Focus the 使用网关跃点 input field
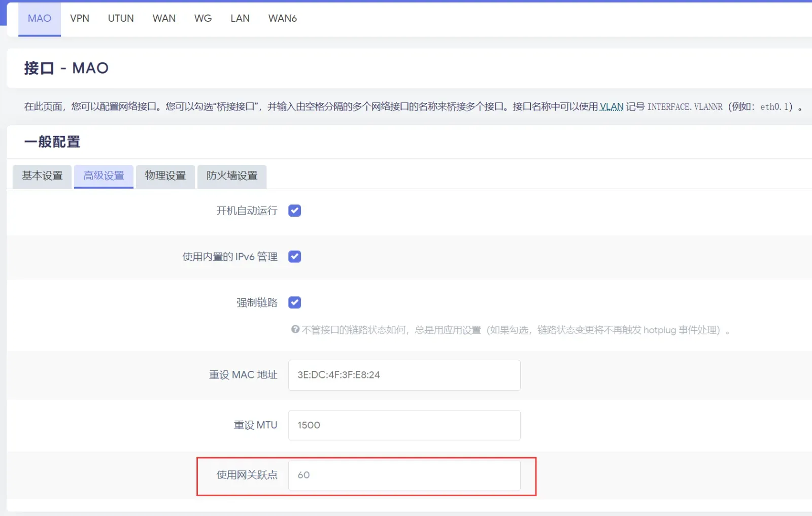The height and width of the screenshot is (516, 812). click(x=404, y=475)
